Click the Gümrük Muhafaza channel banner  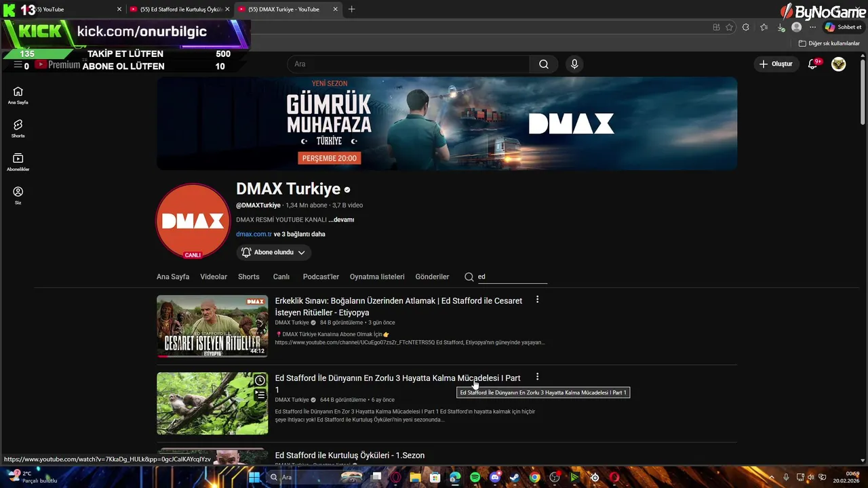447,123
